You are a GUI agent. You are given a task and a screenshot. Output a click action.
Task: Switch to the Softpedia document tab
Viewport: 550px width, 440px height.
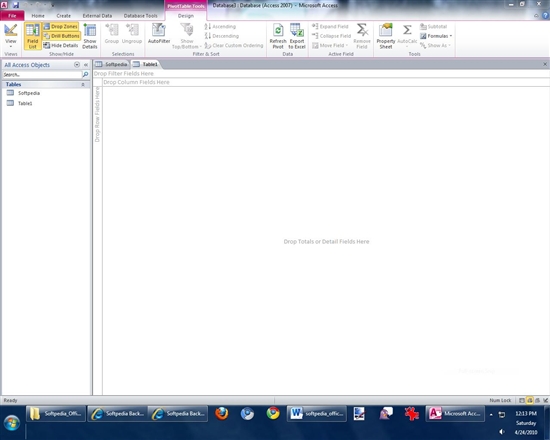(x=112, y=64)
